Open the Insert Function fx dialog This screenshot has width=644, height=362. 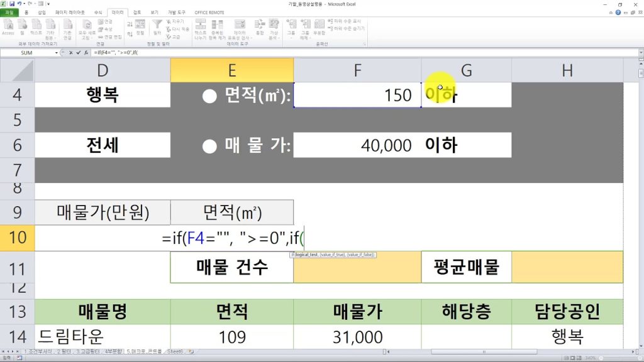tap(85, 53)
